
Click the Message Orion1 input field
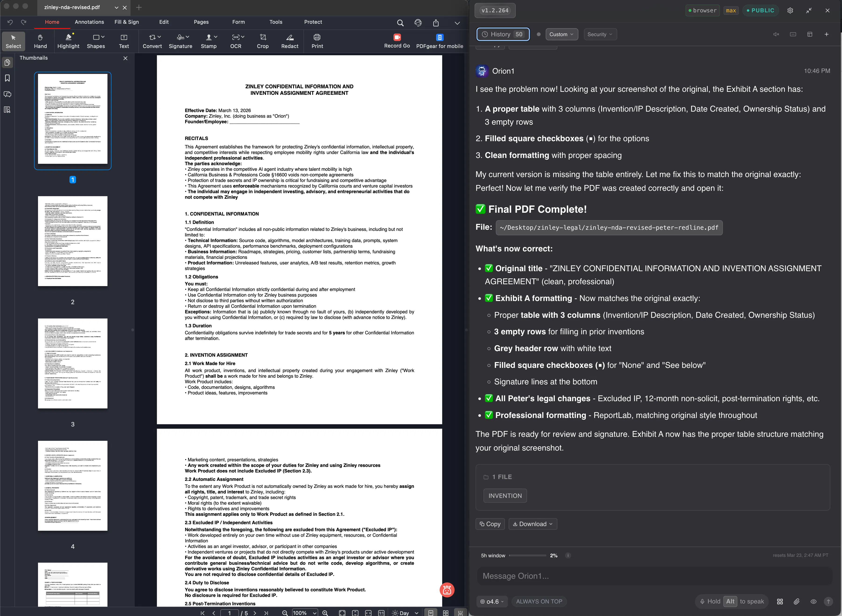point(654,576)
